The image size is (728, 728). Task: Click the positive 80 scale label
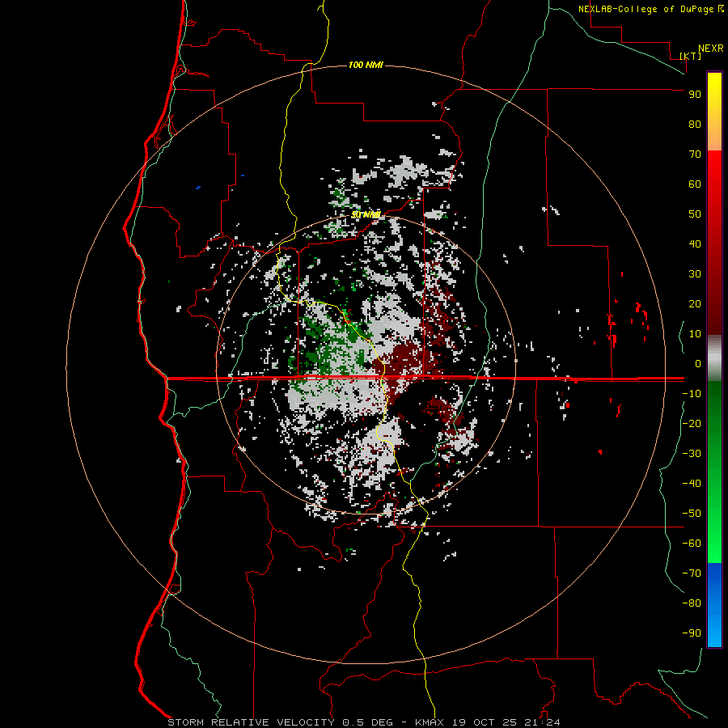click(695, 125)
